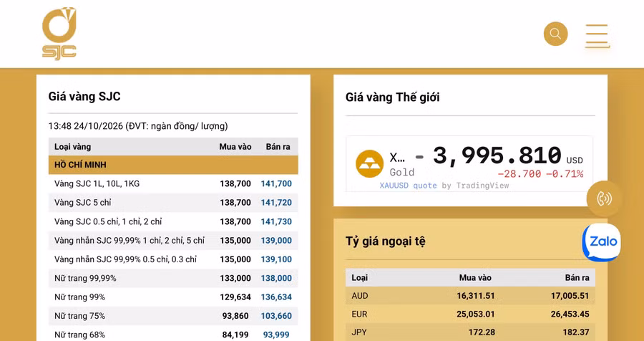644x341 pixels.
Task: Select the EUR currency row
Action: (x=470, y=314)
